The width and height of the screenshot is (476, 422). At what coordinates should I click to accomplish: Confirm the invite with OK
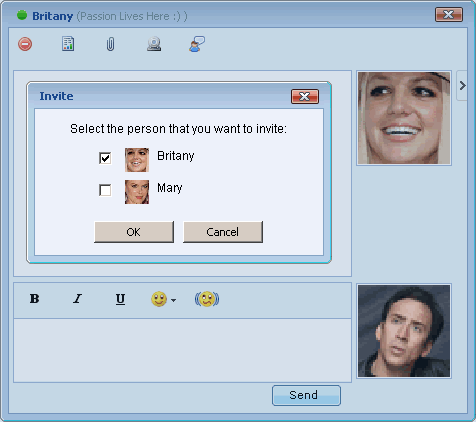pyautogui.click(x=134, y=232)
